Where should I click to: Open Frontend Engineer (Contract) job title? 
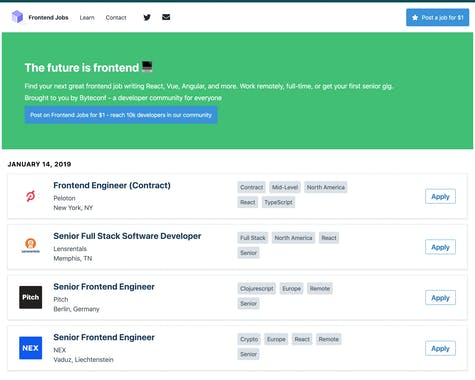pos(112,185)
